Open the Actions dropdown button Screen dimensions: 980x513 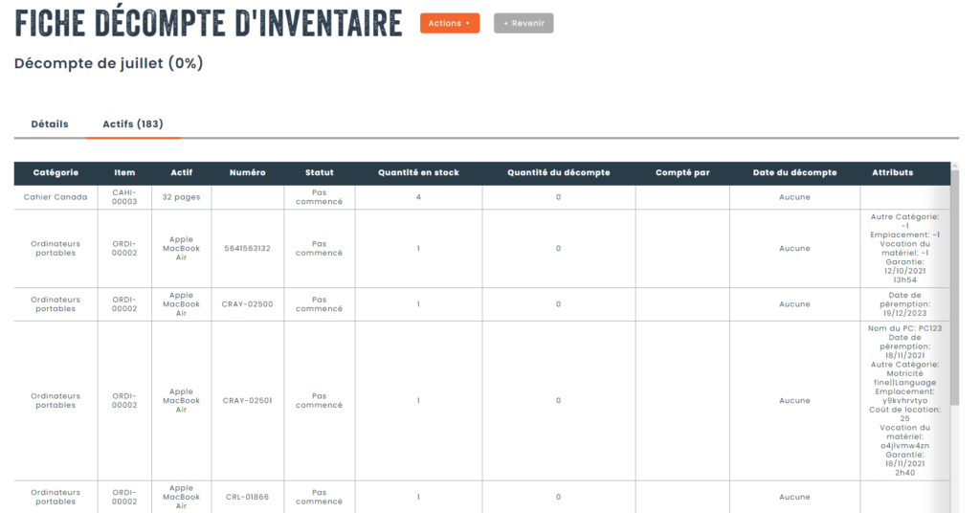pyautogui.click(x=449, y=23)
